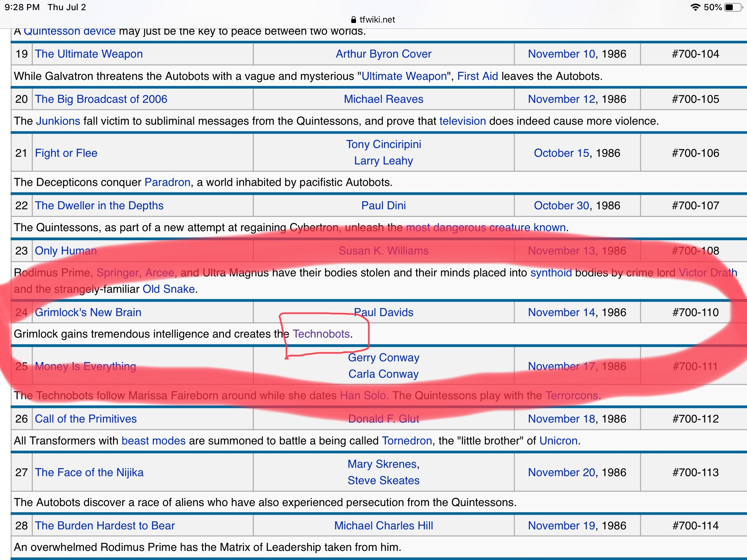Open Mary Skrenes writer link
Screen dimensions: 747x560
[x=382, y=464]
